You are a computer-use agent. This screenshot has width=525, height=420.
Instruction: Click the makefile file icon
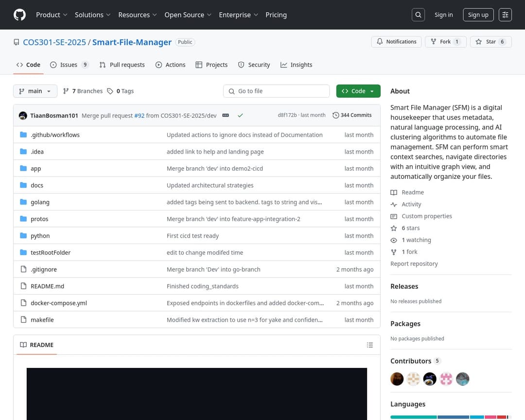[x=23, y=319]
